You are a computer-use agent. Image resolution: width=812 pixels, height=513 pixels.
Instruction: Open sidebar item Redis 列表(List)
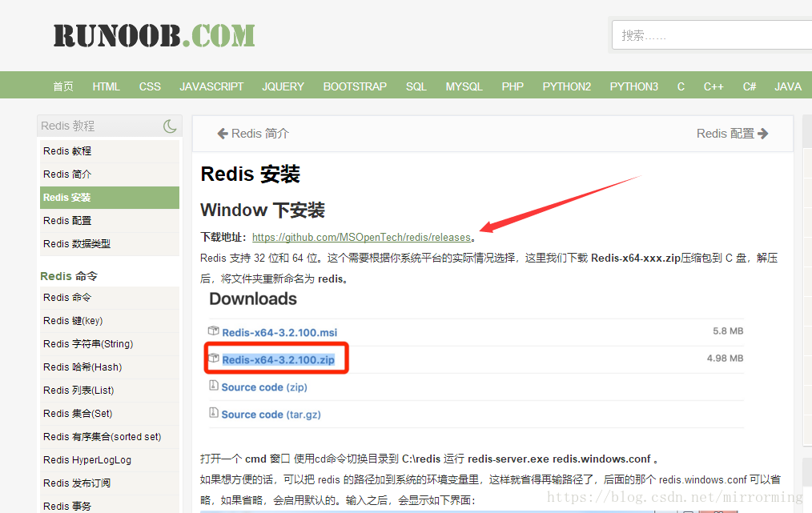coord(109,391)
